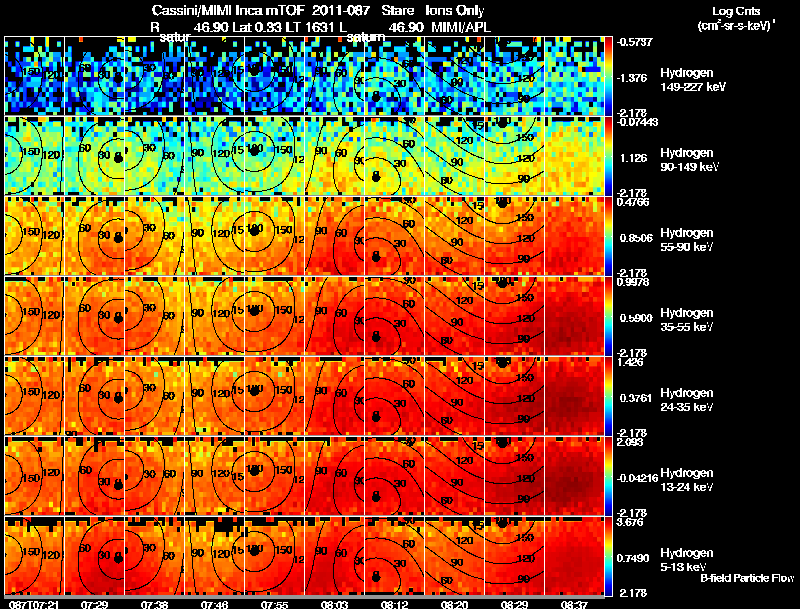Click the 0.3761 color scale value
The height and width of the screenshot is (609, 800).
[636, 398]
